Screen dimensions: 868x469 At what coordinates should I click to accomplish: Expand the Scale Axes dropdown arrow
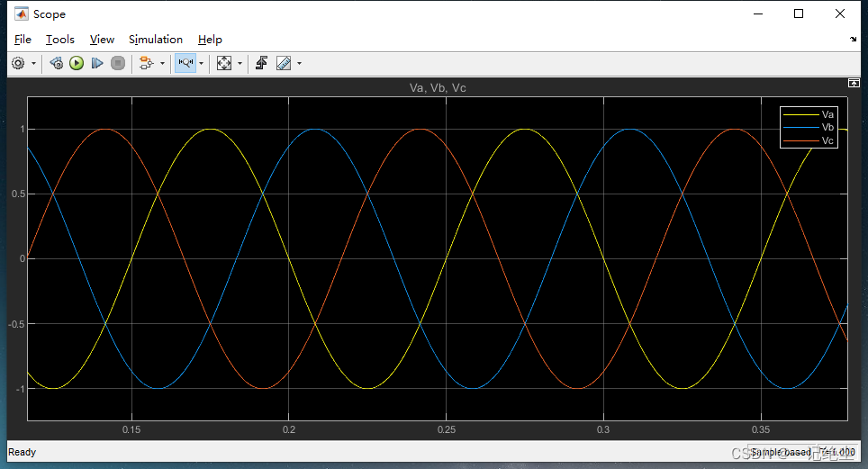click(x=240, y=63)
